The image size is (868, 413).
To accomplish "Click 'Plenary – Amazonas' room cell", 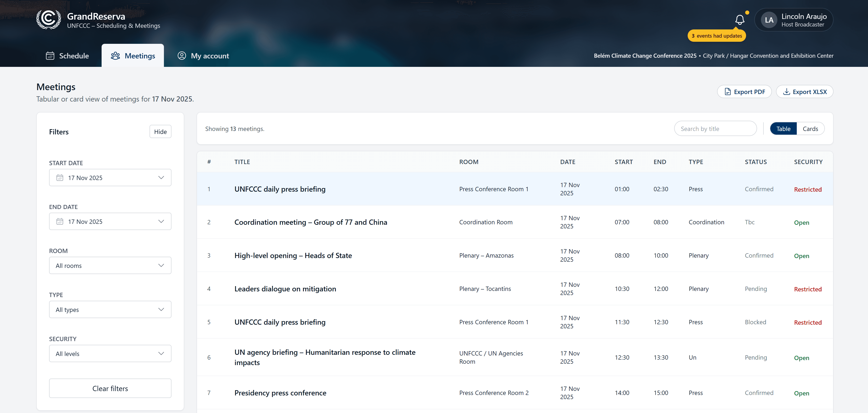I will click(486, 256).
